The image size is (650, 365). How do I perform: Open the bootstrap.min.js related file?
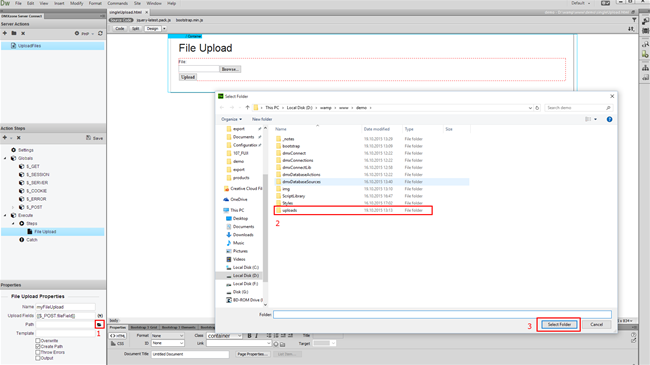pos(189,20)
